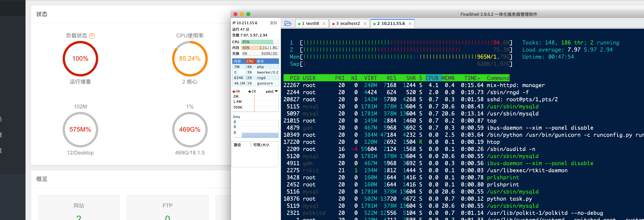The height and width of the screenshot is (220, 644).
Task: Click the 运行 47 分 uptime text
Action: point(241,29)
